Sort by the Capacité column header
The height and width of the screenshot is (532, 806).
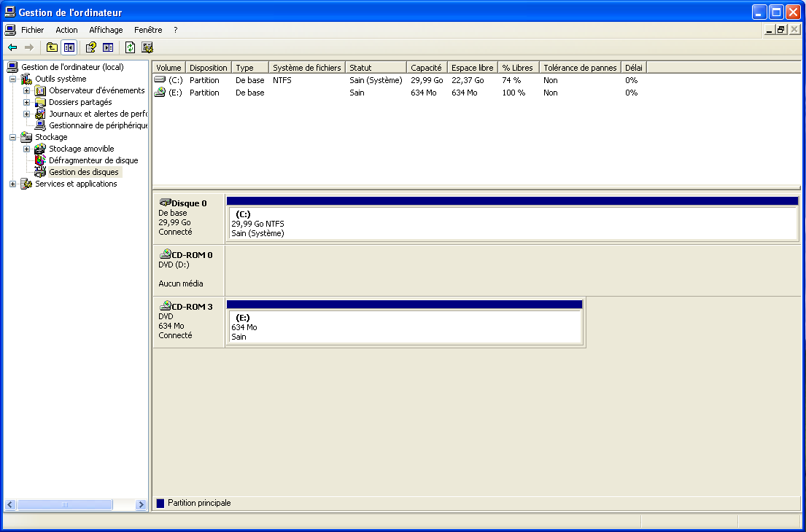(427, 67)
